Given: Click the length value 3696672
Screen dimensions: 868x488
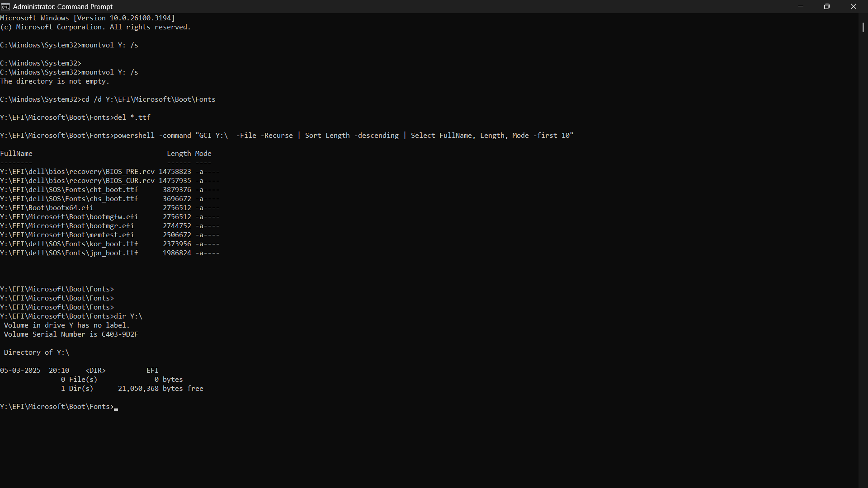Looking at the screenshot, I should coord(177,199).
